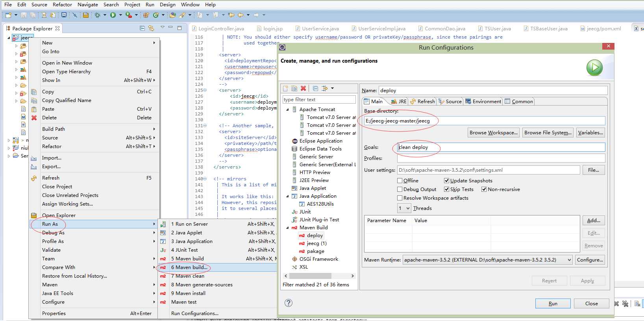Click the File... button for User settings

(x=593, y=170)
